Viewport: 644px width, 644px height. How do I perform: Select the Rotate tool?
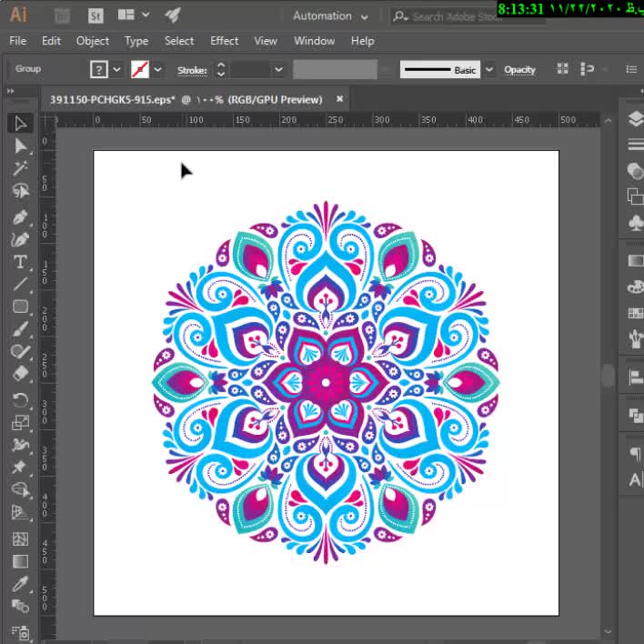click(21, 400)
